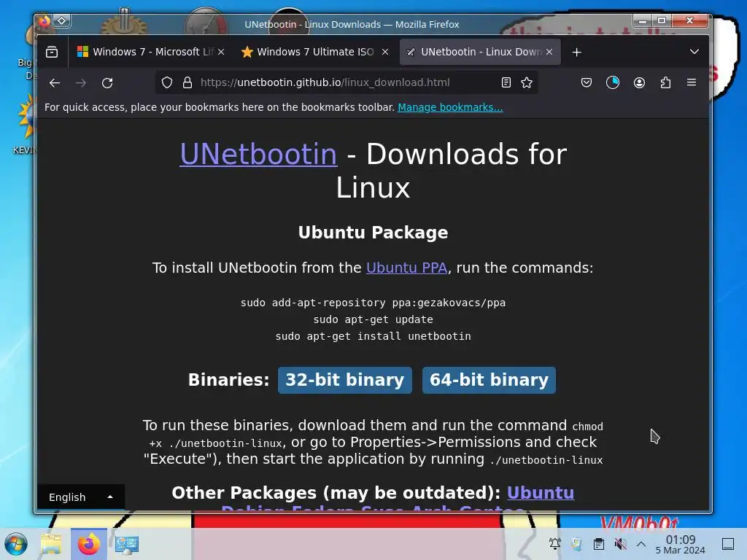The width and height of the screenshot is (747, 560).
Task: Close the UNetbootin tab
Action: [x=549, y=52]
